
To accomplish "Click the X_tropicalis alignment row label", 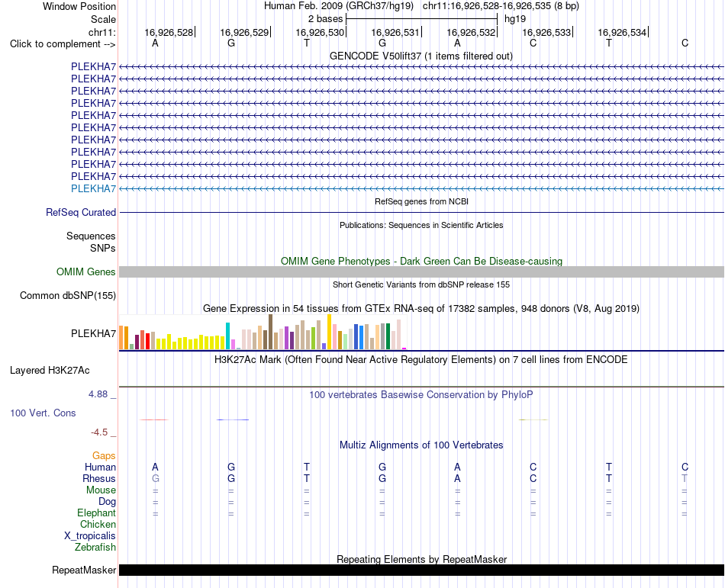I will pyautogui.click(x=90, y=536).
